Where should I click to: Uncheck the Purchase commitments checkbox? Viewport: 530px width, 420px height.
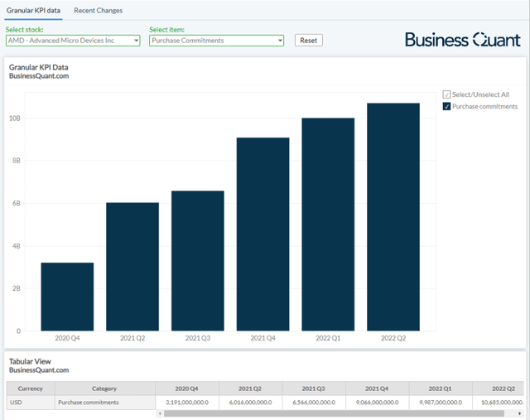447,106
